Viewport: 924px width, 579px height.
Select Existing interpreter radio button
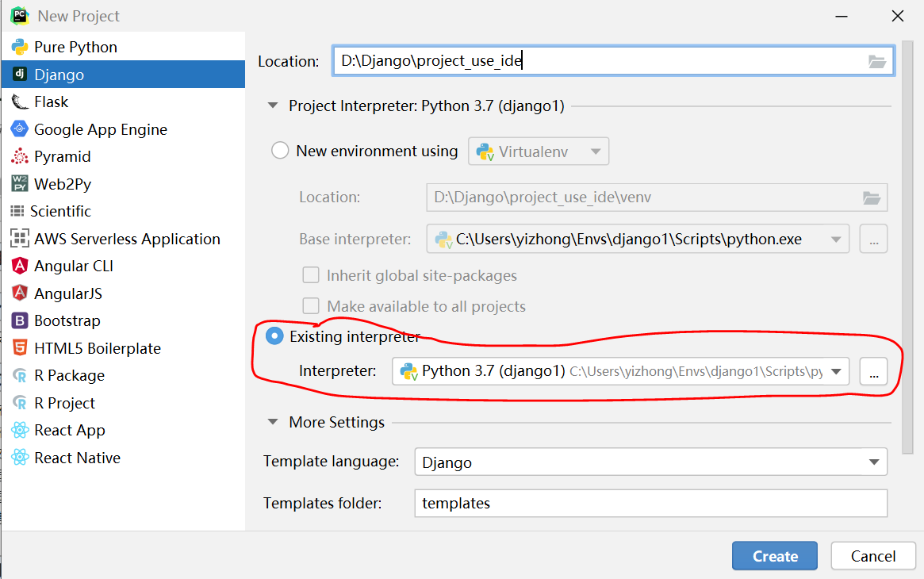click(274, 336)
